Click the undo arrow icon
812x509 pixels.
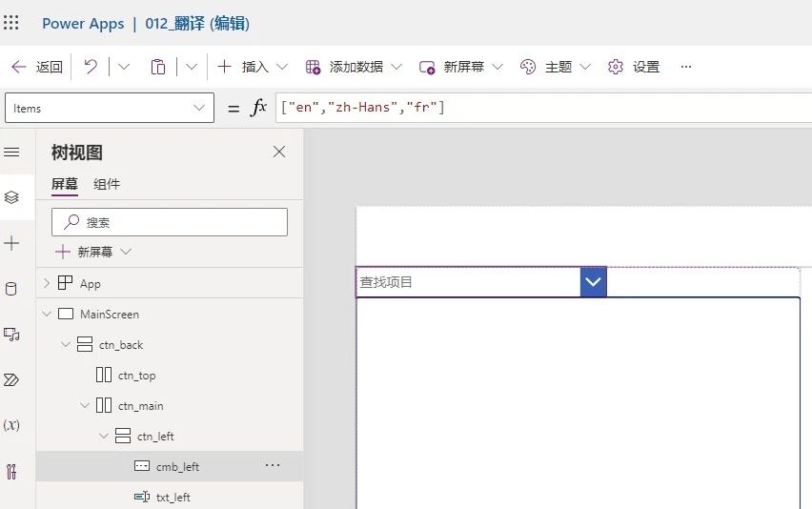(91, 67)
